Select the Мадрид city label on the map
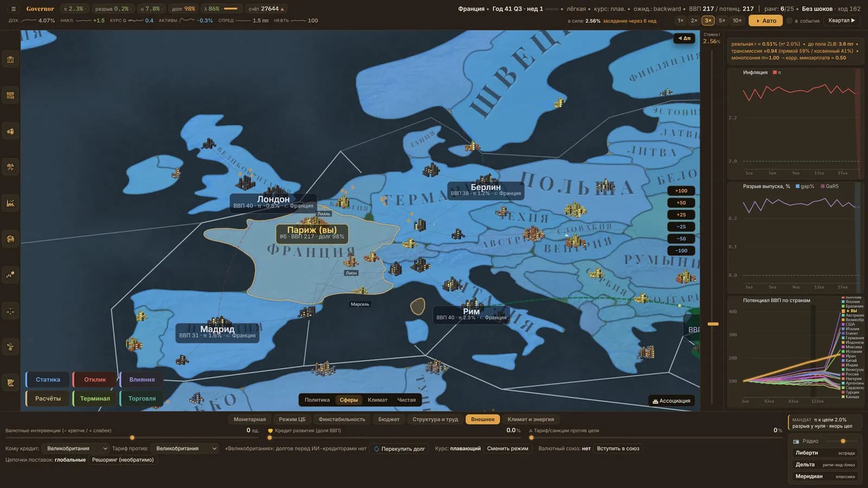The height and width of the screenshot is (488, 868). [217, 332]
